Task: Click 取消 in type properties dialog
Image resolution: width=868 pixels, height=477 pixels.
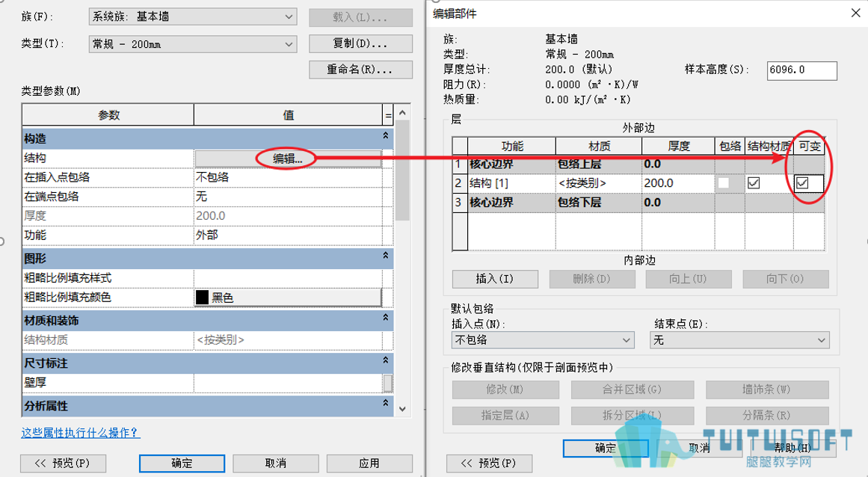Action: click(276, 464)
